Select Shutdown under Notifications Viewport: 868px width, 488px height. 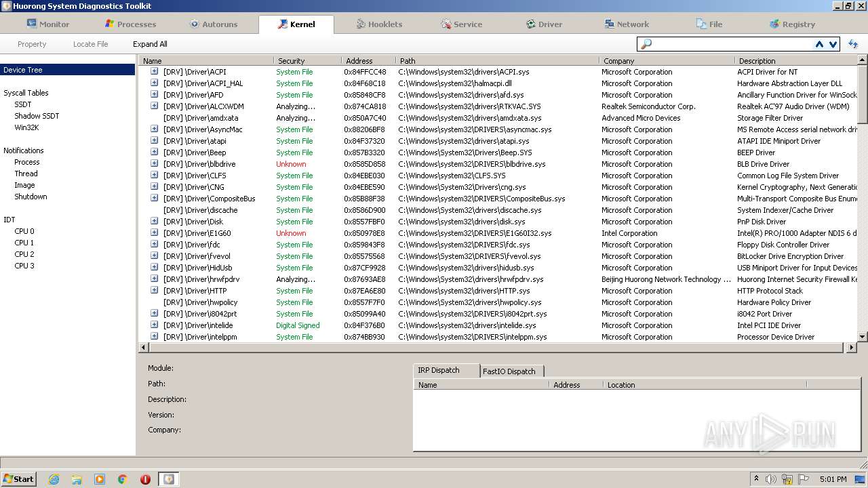[31, 197]
